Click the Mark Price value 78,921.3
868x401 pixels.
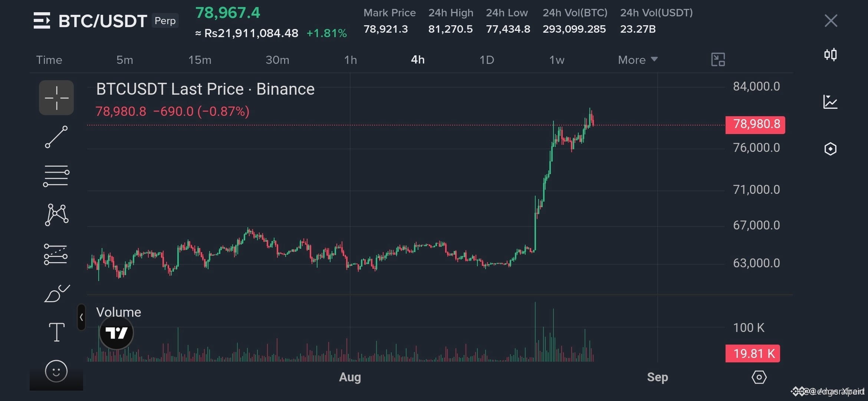[386, 29]
